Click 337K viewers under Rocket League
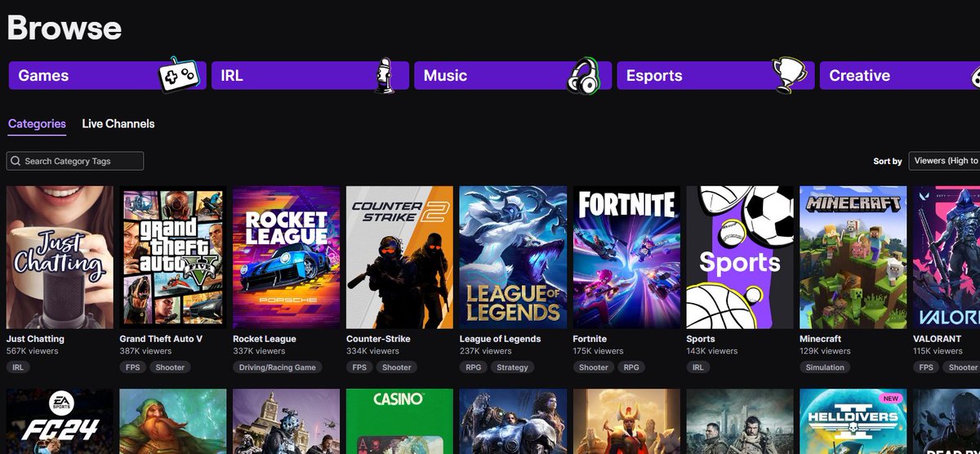 pyautogui.click(x=259, y=351)
